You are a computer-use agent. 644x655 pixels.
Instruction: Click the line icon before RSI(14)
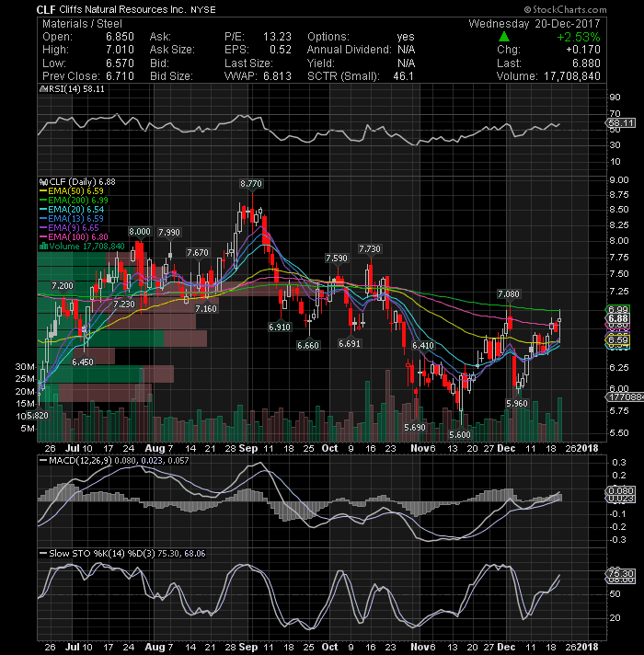(41, 89)
